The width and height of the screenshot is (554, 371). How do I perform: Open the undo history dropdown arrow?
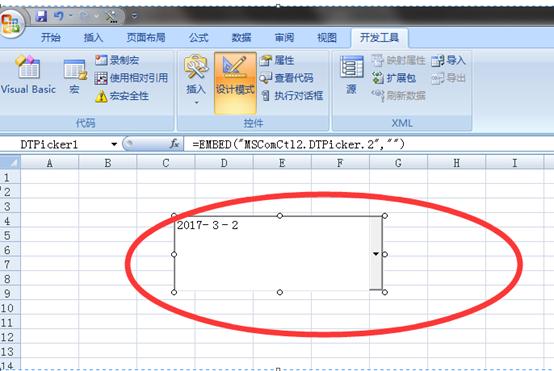pyautogui.click(x=71, y=16)
